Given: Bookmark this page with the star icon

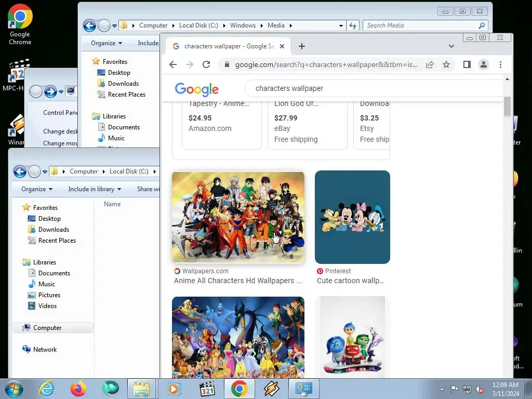Looking at the screenshot, I should (x=446, y=64).
